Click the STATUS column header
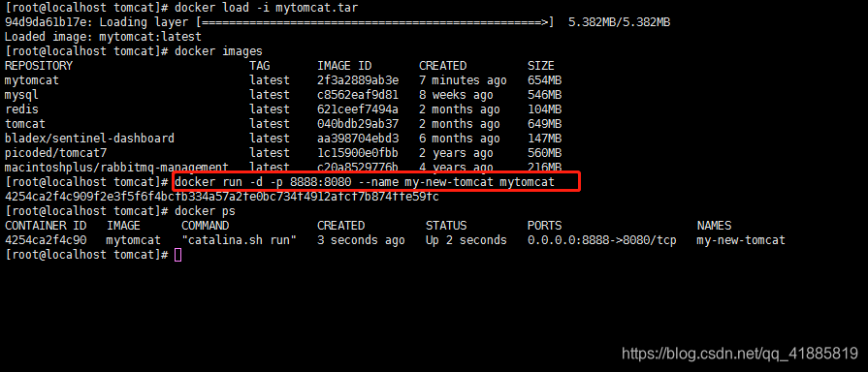 pyautogui.click(x=445, y=226)
